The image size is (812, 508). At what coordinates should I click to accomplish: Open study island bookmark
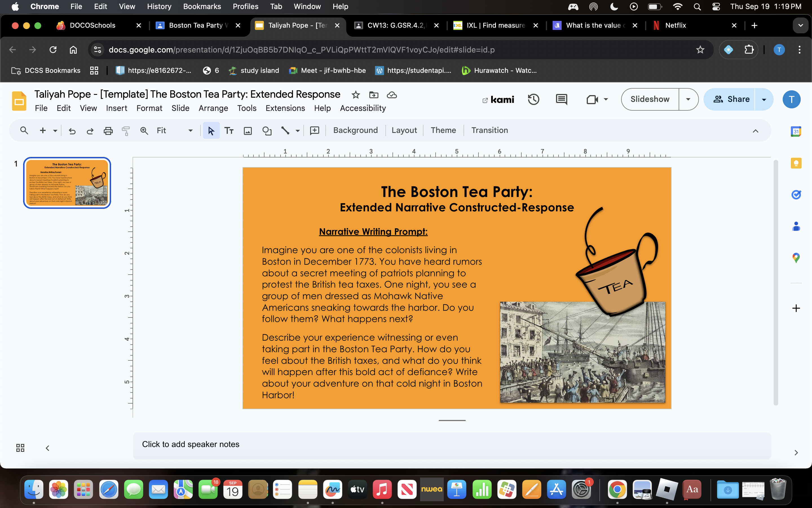tap(254, 71)
